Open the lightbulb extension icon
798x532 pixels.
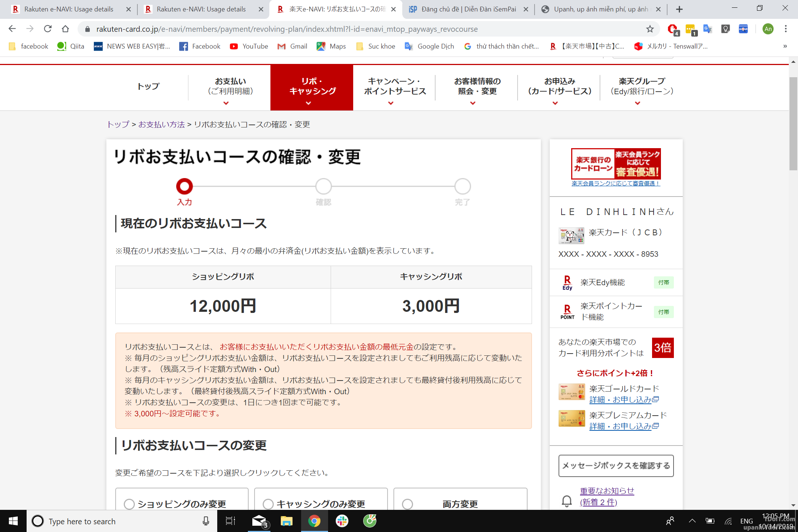pos(725,29)
